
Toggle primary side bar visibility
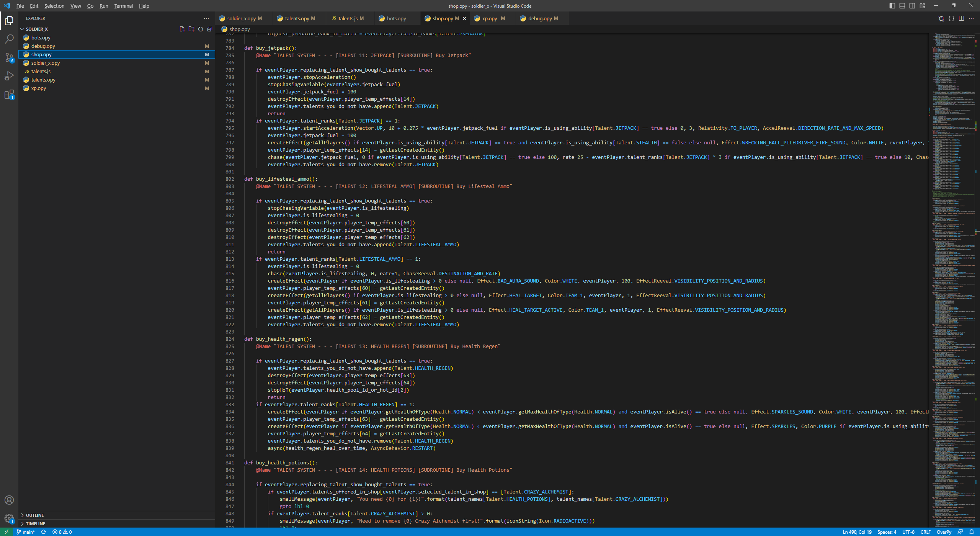[892, 6]
